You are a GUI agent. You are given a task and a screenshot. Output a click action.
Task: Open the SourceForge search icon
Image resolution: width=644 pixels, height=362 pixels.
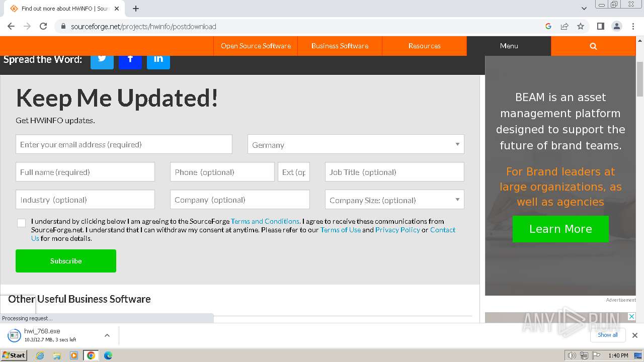[x=593, y=46]
